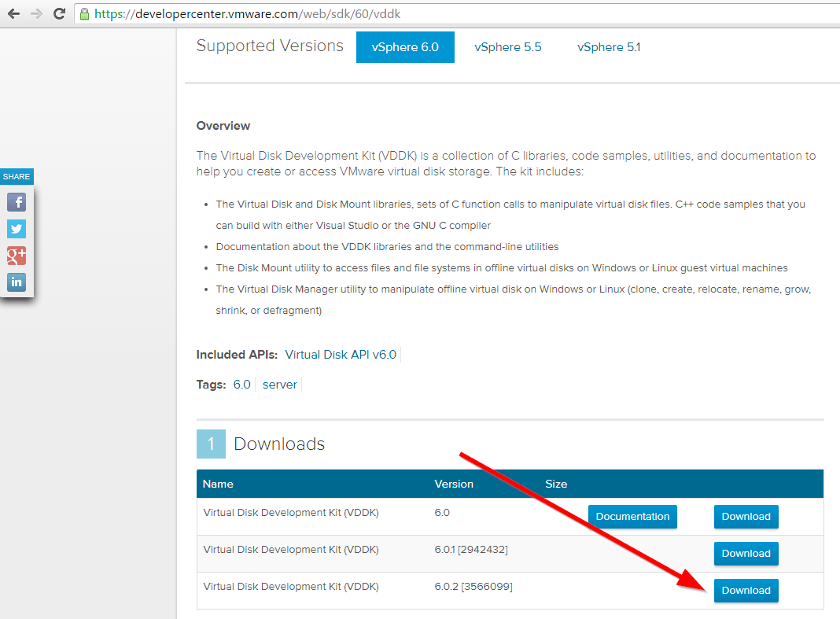The height and width of the screenshot is (619, 840).
Task: Click the Downloads section heading
Action: (279, 444)
